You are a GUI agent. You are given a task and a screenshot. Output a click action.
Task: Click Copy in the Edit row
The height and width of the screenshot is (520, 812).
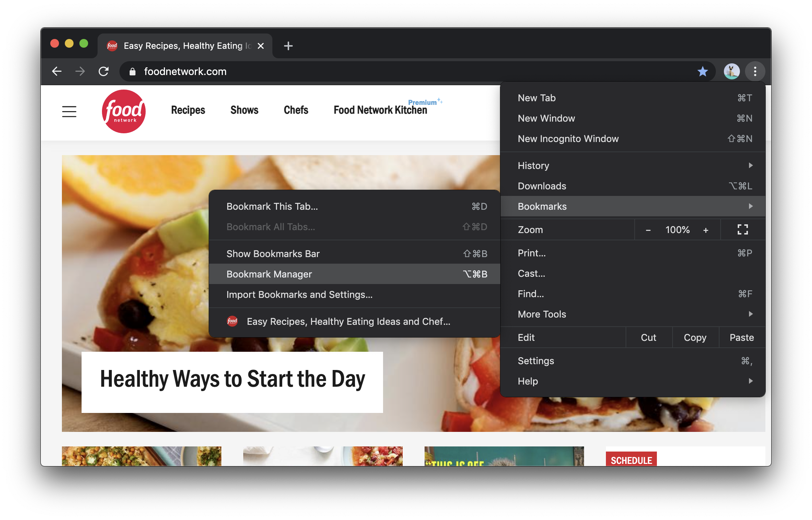[x=695, y=338]
